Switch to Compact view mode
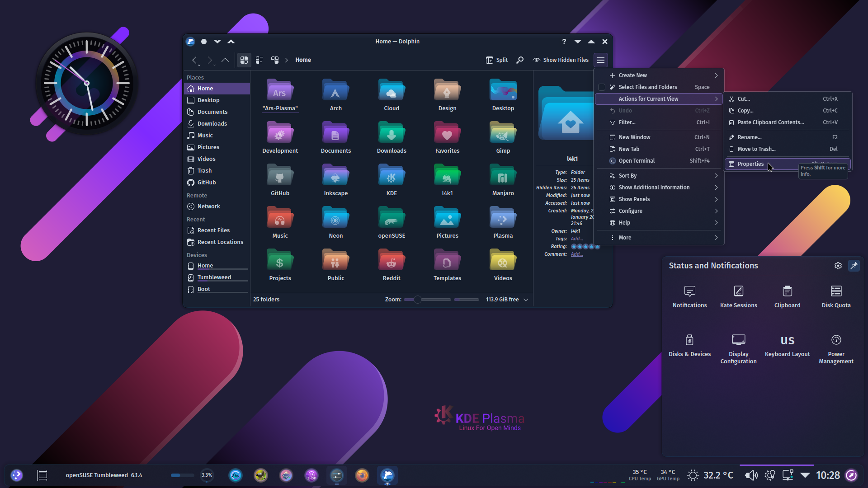 pyautogui.click(x=259, y=60)
